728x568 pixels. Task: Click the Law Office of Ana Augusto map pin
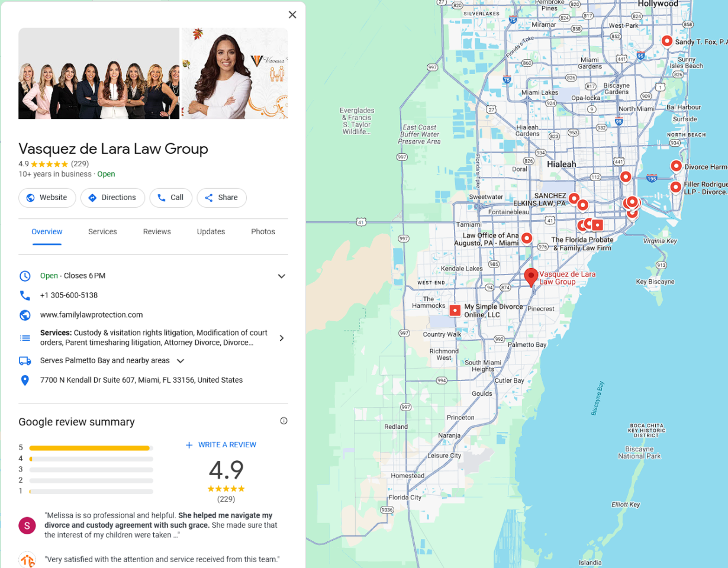(x=526, y=238)
